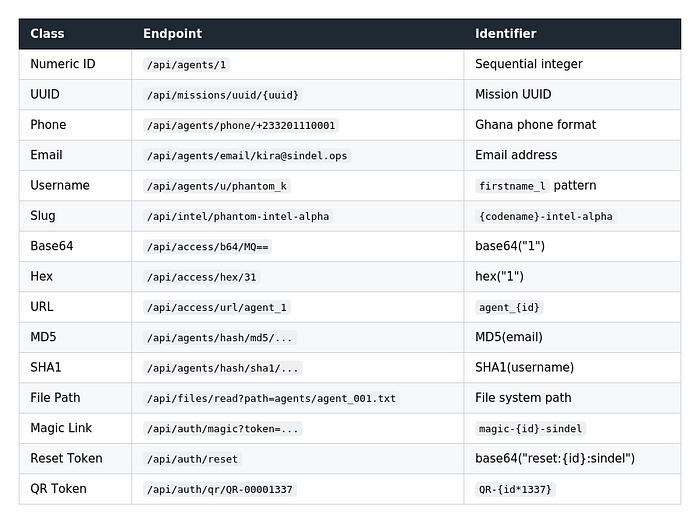Image resolution: width=700 pixels, height=523 pixels.
Task: Select the SHA1 hash endpoint code
Action: 223,368
